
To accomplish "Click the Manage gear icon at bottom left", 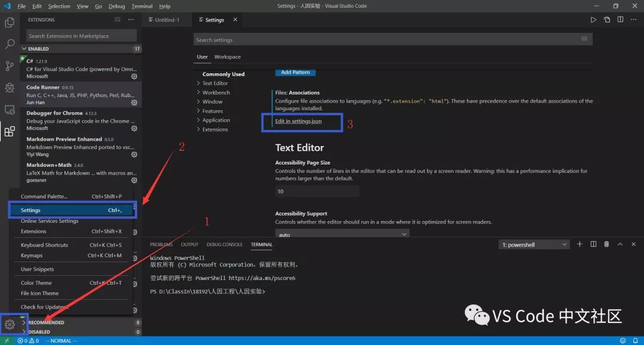I will (x=10, y=325).
